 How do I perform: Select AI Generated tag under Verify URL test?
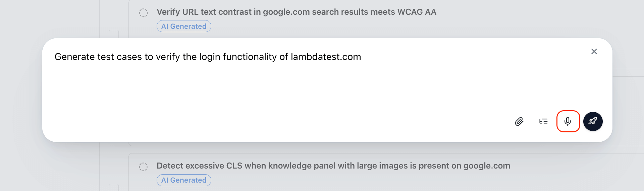pyautogui.click(x=184, y=26)
